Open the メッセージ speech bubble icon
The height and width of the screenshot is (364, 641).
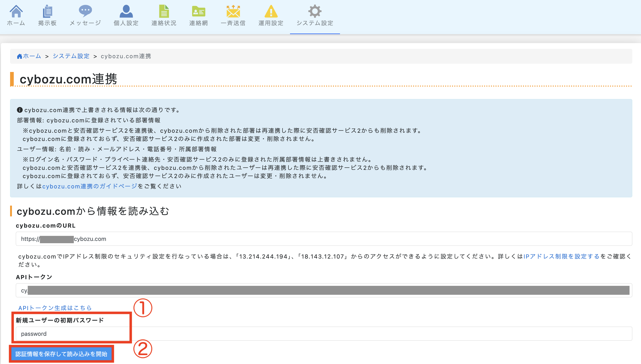point(85,11)
